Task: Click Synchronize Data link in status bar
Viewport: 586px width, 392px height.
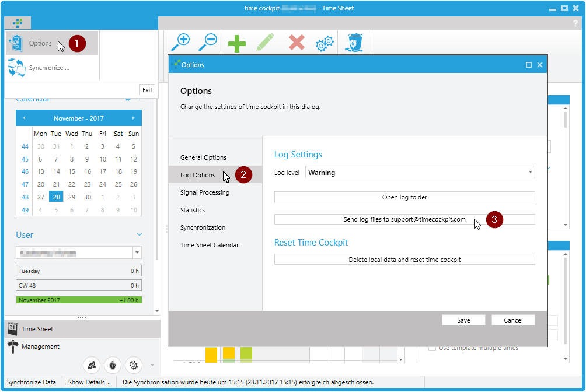Action: pos(32,382)
